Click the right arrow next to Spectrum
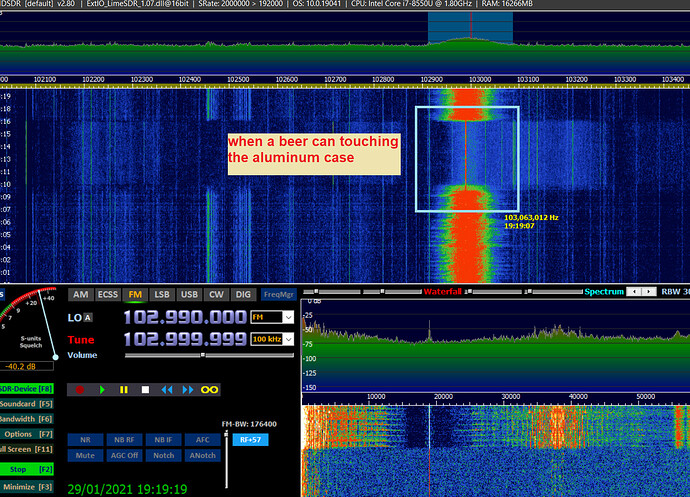 (x=649, y=291)
